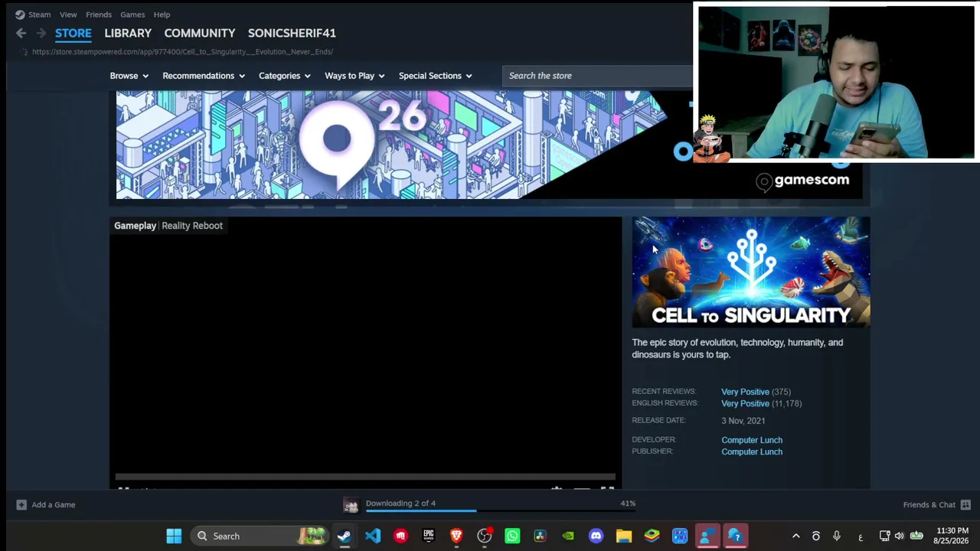Switch to the COMMUNITY tab

(x=199, y=33)
